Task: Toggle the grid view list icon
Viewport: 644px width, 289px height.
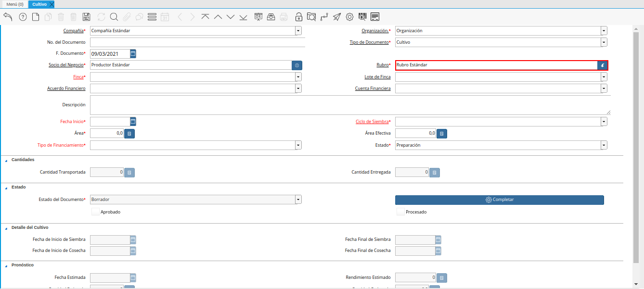Action: (152, 17)
